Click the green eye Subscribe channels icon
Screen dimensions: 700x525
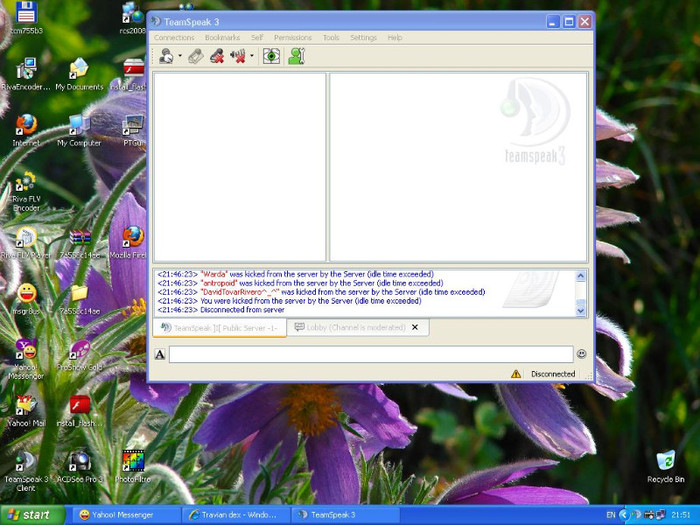pos(271,56)
